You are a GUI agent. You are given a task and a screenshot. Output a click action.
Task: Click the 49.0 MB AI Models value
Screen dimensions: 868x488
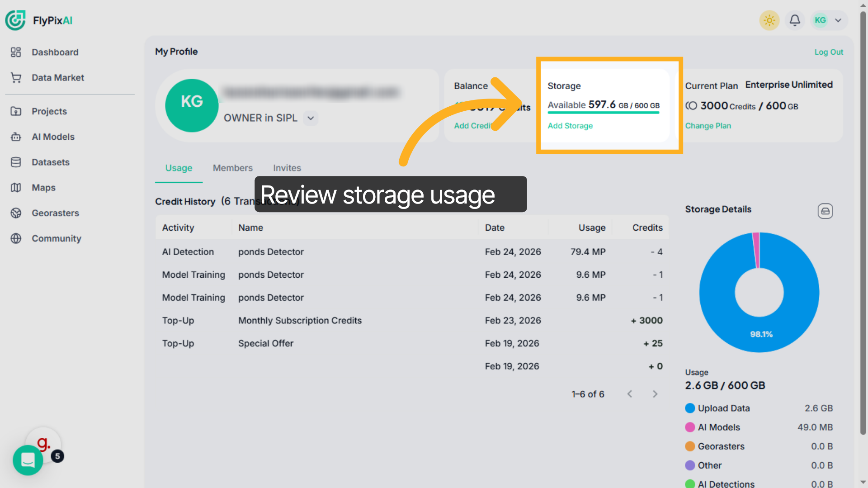click(815, 427)
